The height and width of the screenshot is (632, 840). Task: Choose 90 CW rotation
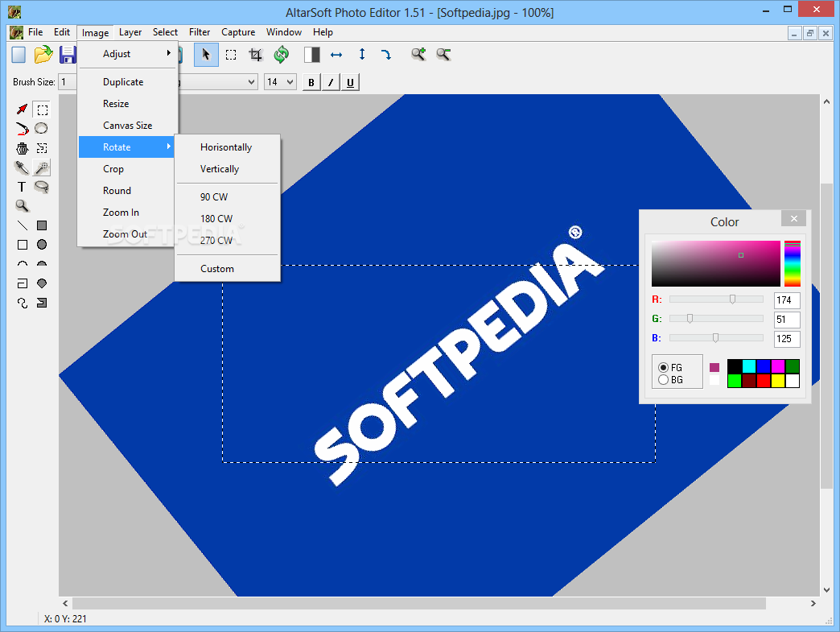coord(214,196)
